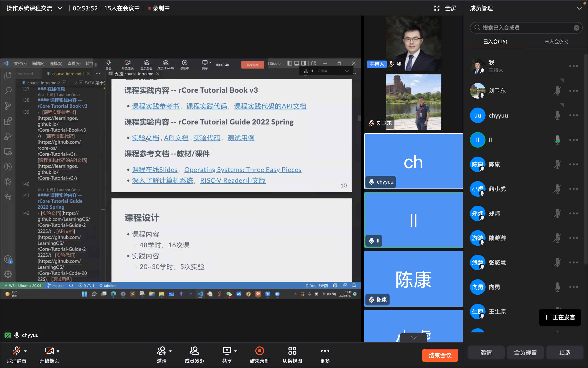
Task: Collapse the 成员管理 panel chevron
Action: (579, 8)
